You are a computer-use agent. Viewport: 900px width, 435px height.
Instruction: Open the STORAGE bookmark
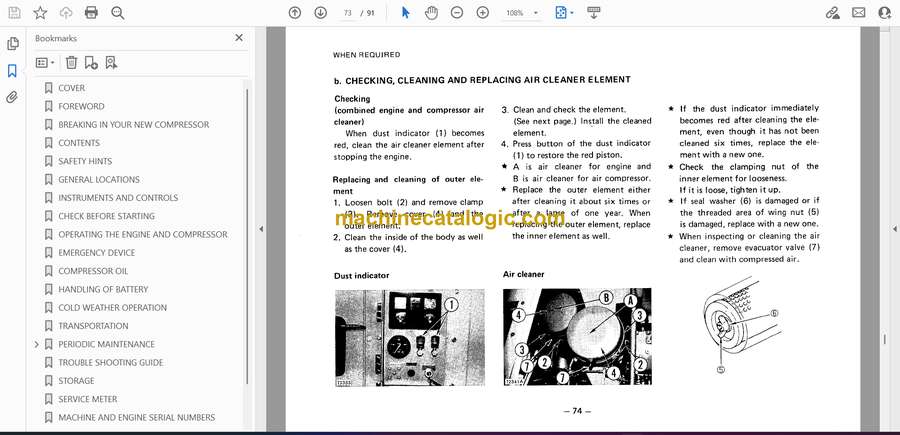pos(76,381)
